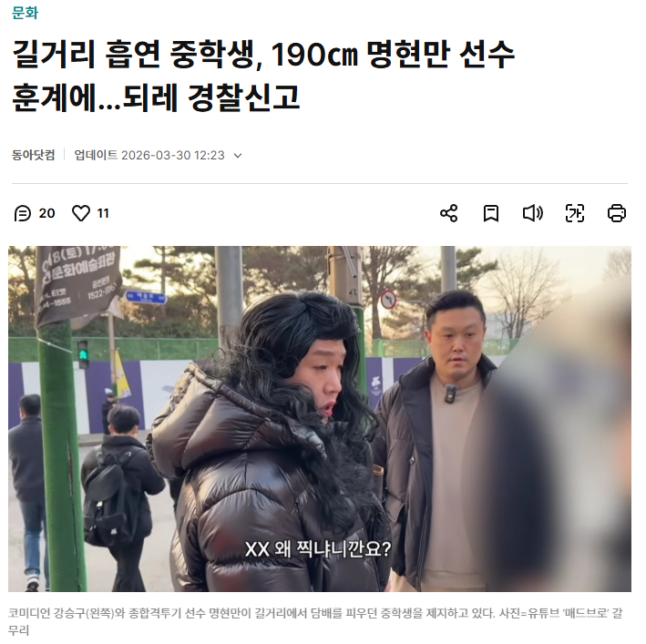Click the 업데이트 2026-03-30 12:23 timestamp

point(149,155)
